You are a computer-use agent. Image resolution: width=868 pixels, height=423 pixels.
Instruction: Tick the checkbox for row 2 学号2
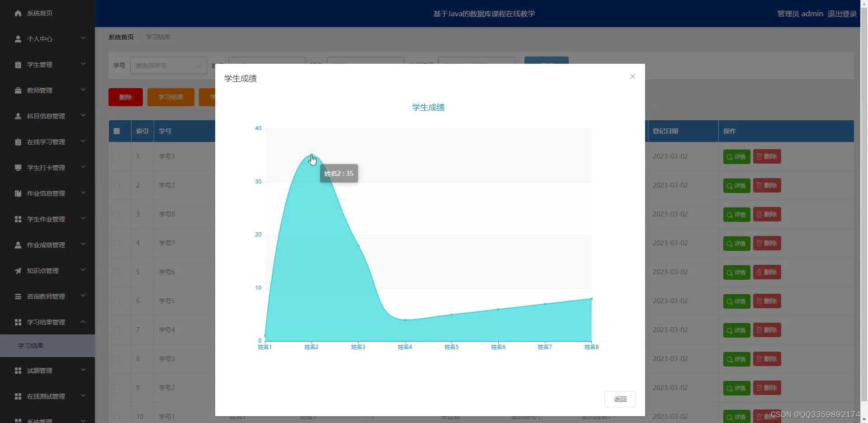pyautogui.click(x=117, y=185)
